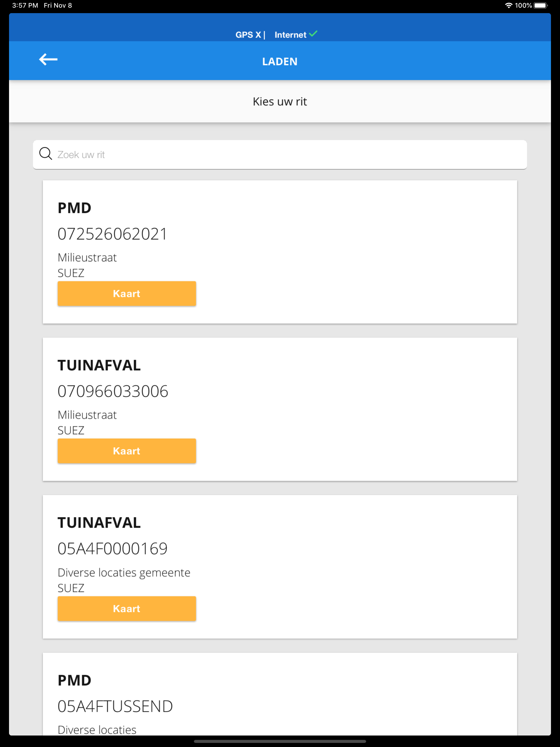Open Kaart for TUINAFVAL ride 05A4F0000169

(127, 609)
